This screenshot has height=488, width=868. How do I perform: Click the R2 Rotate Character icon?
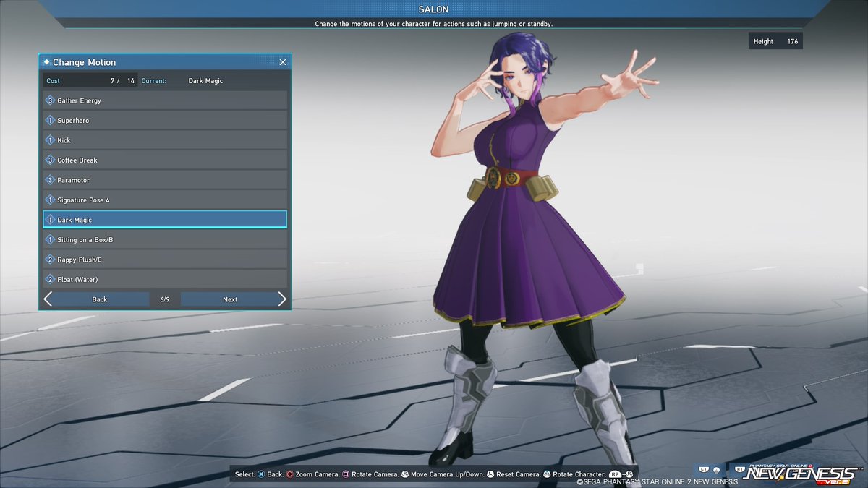(x=615, y=474)
